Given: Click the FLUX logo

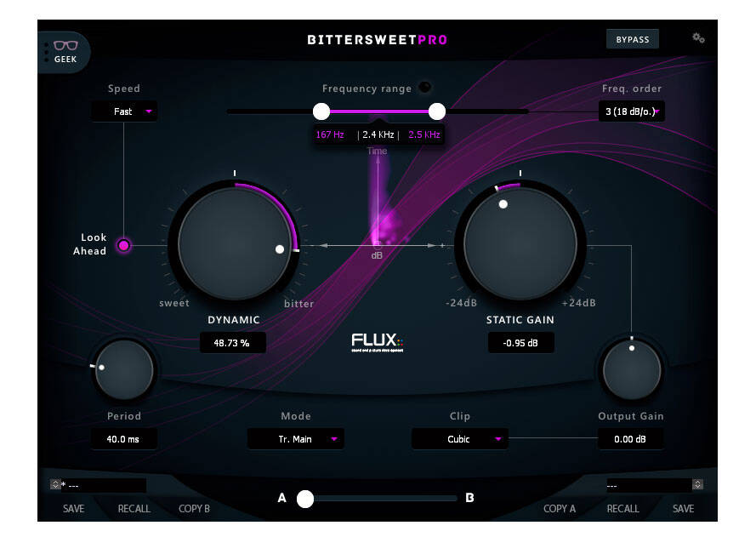Looking at the screenshot, I should (x=377, y=342).
